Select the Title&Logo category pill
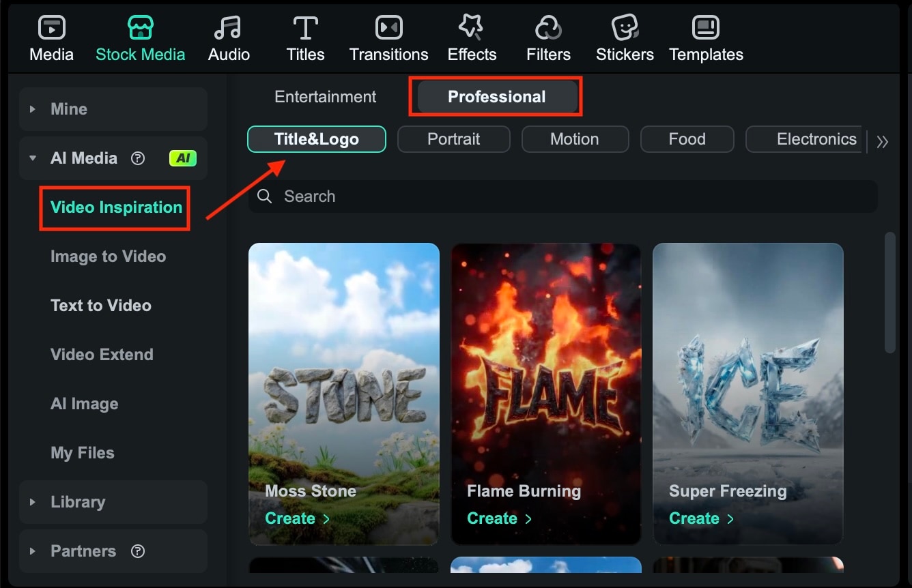912x588 pixels. [316, 138]
